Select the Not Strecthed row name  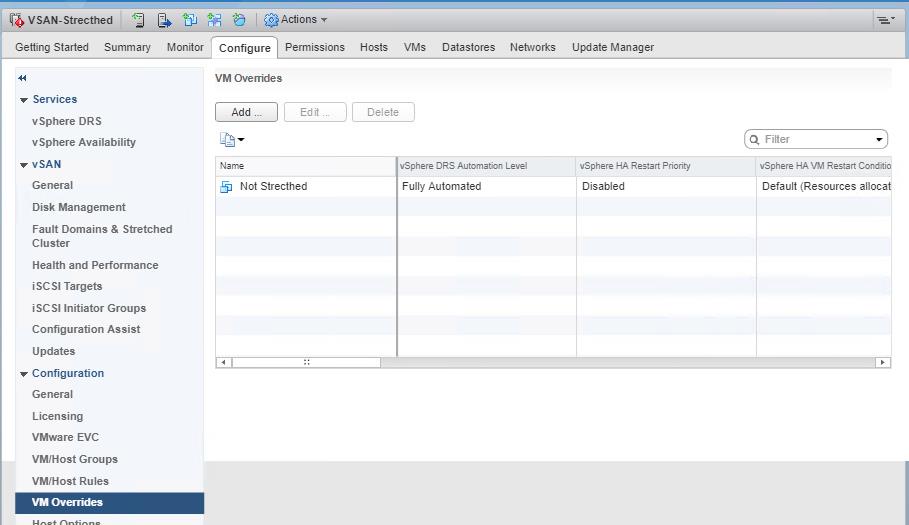pos(274,186)
